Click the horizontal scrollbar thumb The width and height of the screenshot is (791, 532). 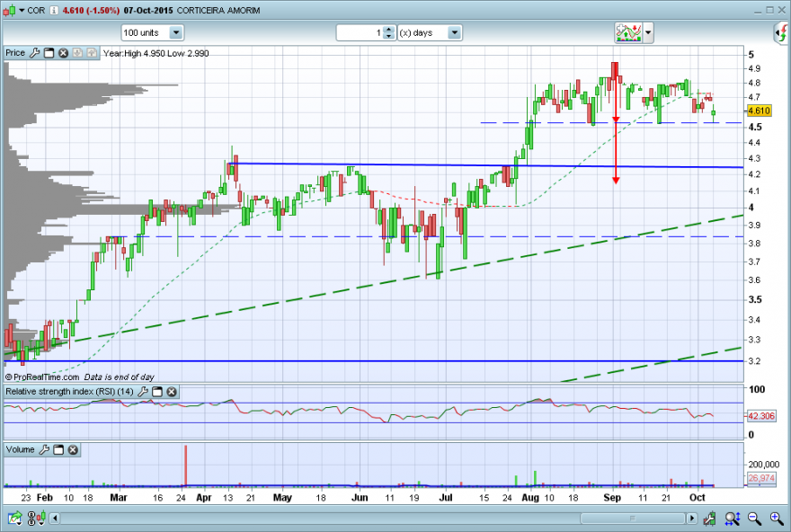coord(632,518)
